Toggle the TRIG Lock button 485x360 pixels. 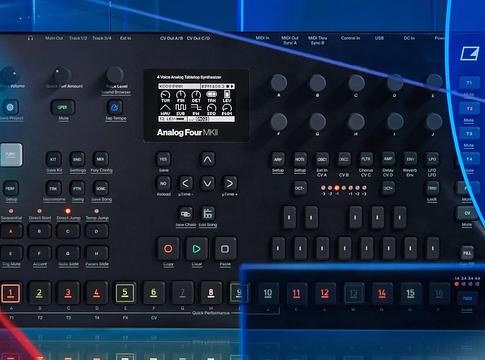point(432,188)
